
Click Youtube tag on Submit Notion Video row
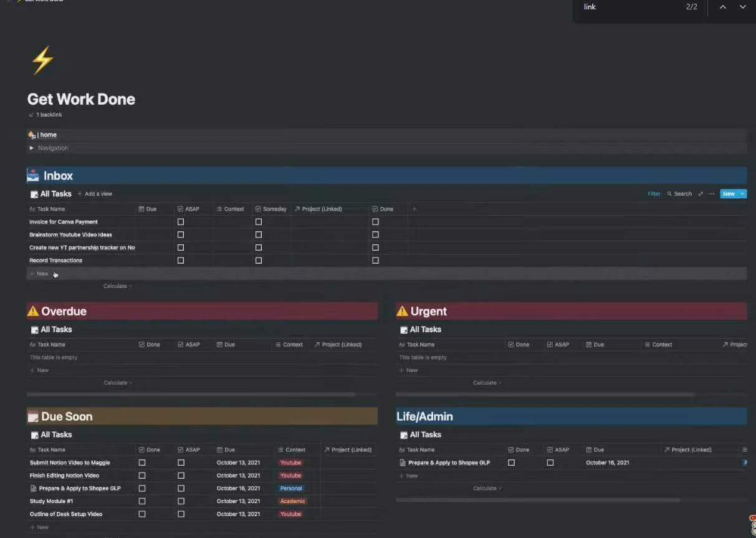pyautogui.click(x=290, y=463)
